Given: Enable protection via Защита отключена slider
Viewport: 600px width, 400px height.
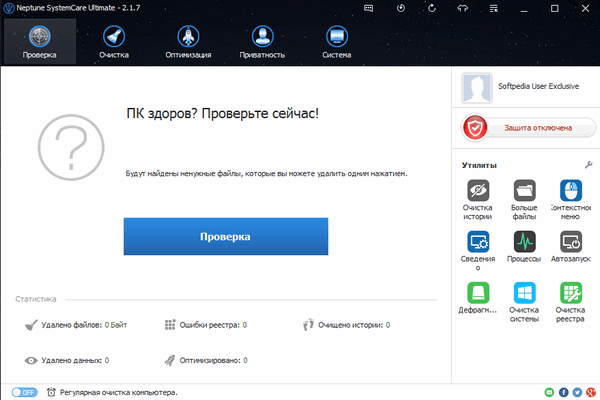Looking at the screenshot, I should point(528,127).
